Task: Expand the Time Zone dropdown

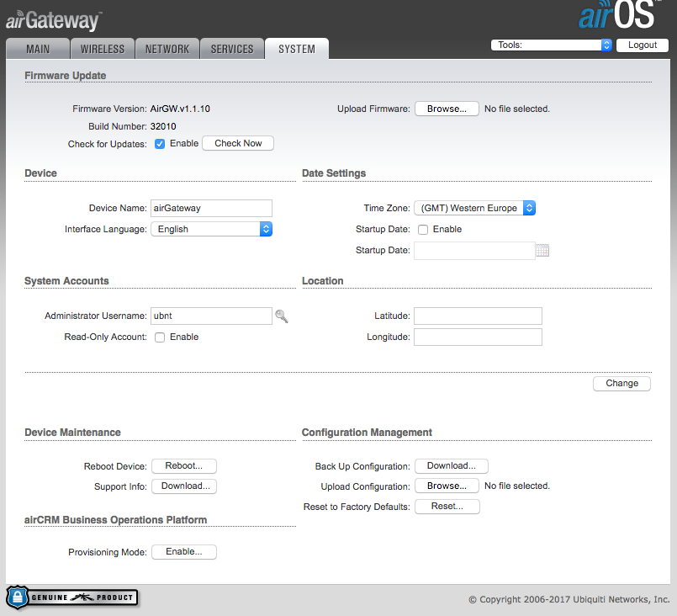Action: 475,208
